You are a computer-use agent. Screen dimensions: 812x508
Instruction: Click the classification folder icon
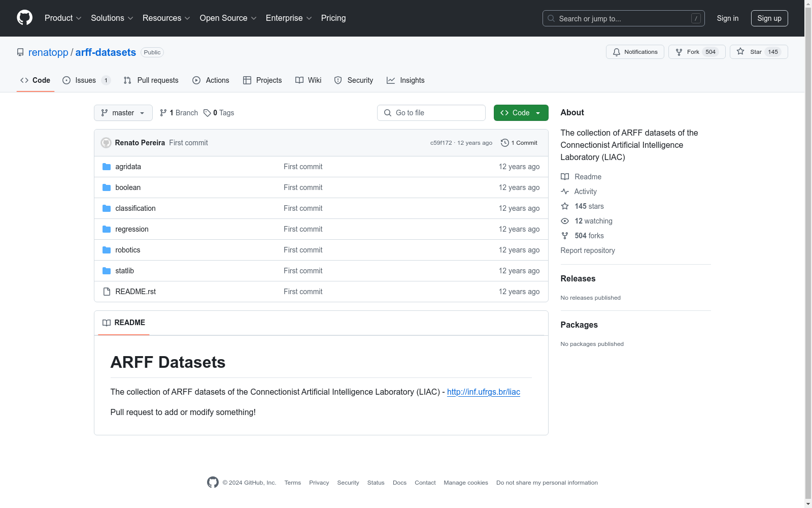click(x=107, y=208)
